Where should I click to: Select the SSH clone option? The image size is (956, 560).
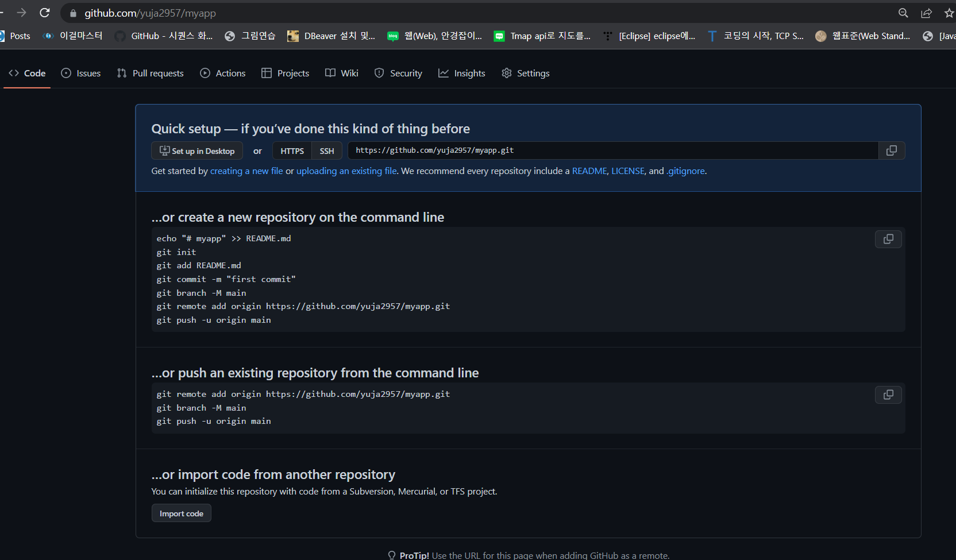(327, 150)
